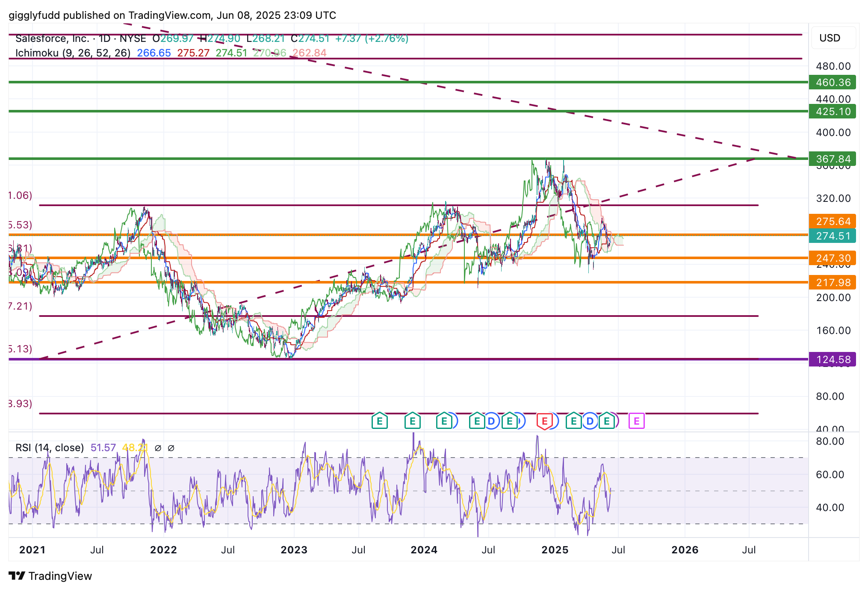Click the RSI 60.00 axis label
This screenshot has height=591, width=868.
coord(830,474)
